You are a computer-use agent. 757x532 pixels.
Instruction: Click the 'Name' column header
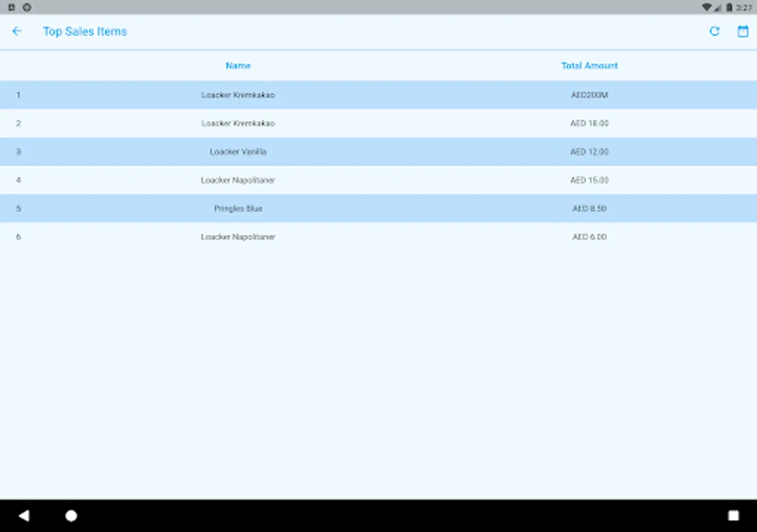click(238, 66)
